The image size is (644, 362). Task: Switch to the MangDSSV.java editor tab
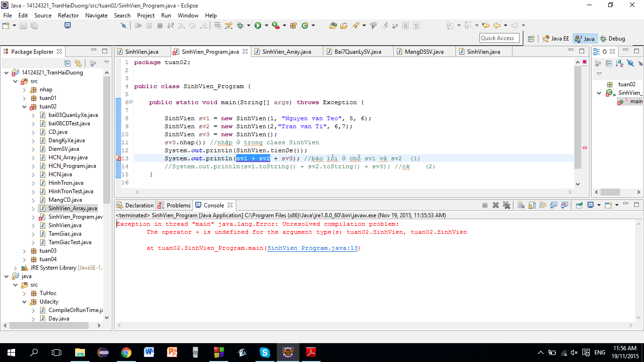click(x=424, y=52)
